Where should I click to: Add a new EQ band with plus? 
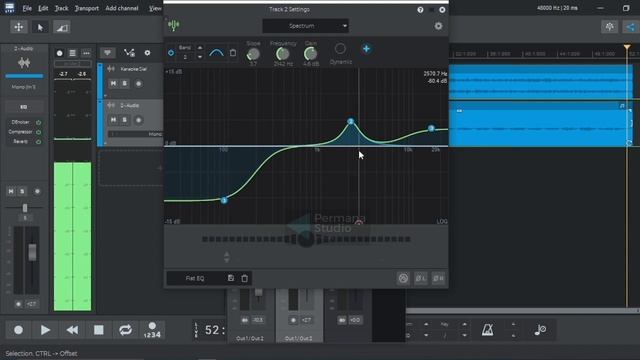click(x=366, y=49)
